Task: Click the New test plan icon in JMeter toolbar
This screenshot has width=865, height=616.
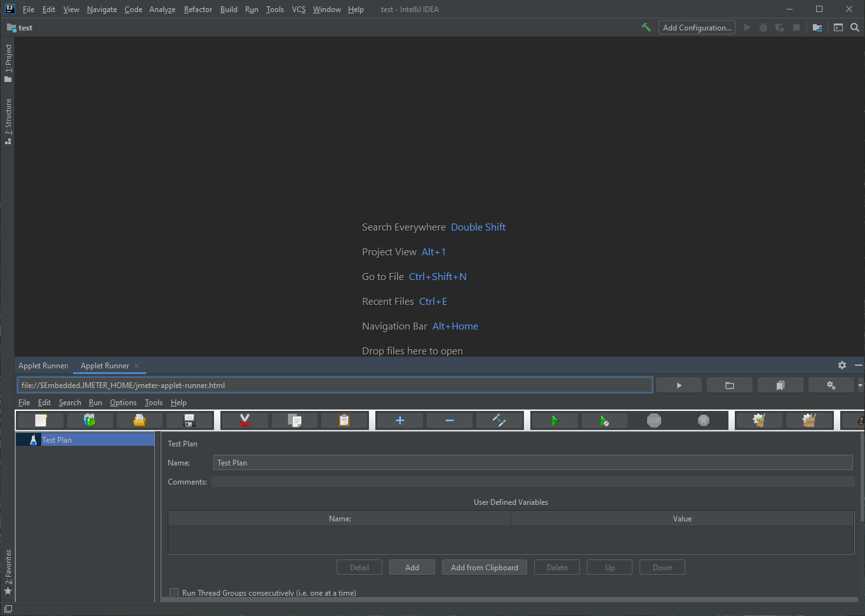Action: click(41, 420)
